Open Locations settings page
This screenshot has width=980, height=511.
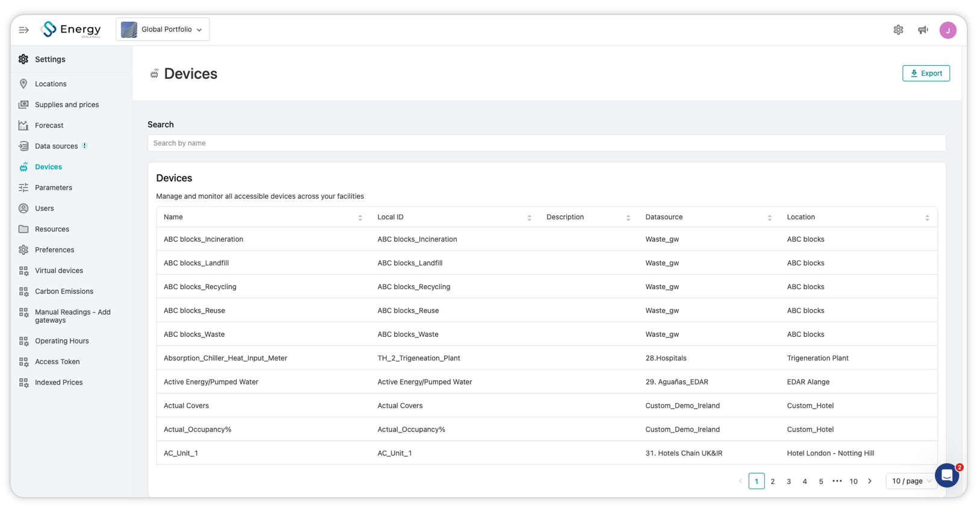[x=51, y=84]
